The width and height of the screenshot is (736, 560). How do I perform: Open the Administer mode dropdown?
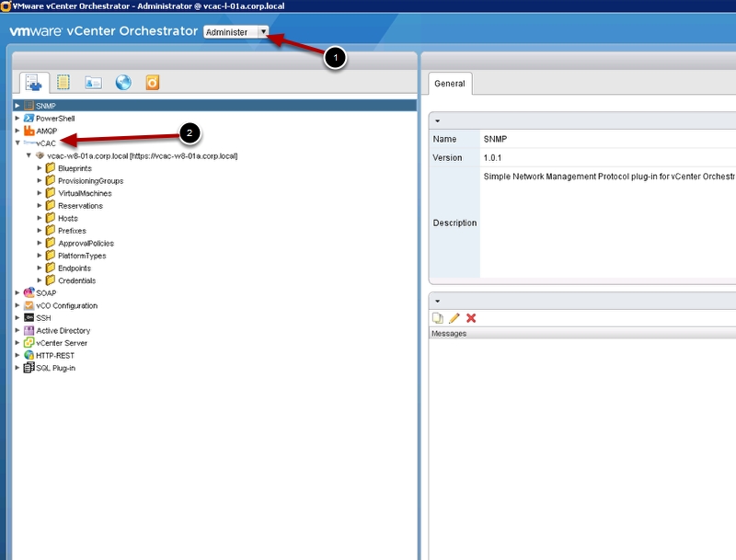(263, 32)
